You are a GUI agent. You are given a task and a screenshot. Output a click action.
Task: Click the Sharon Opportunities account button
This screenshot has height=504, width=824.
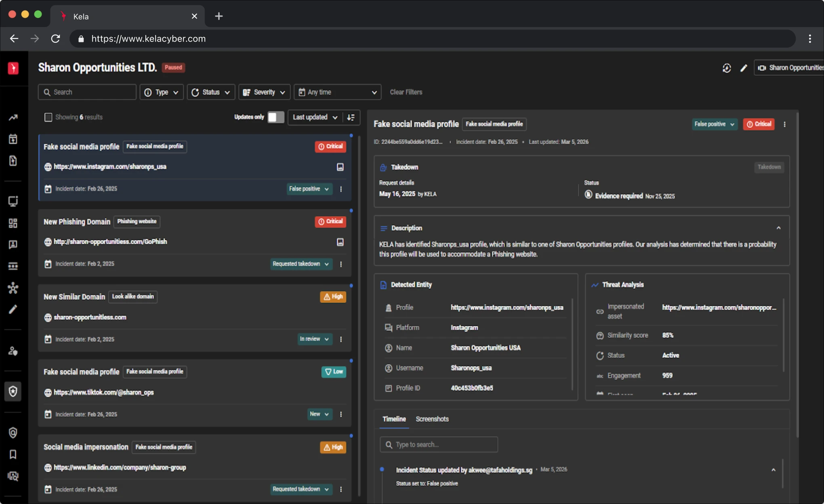pyautogui.click(x=789, y=68)
